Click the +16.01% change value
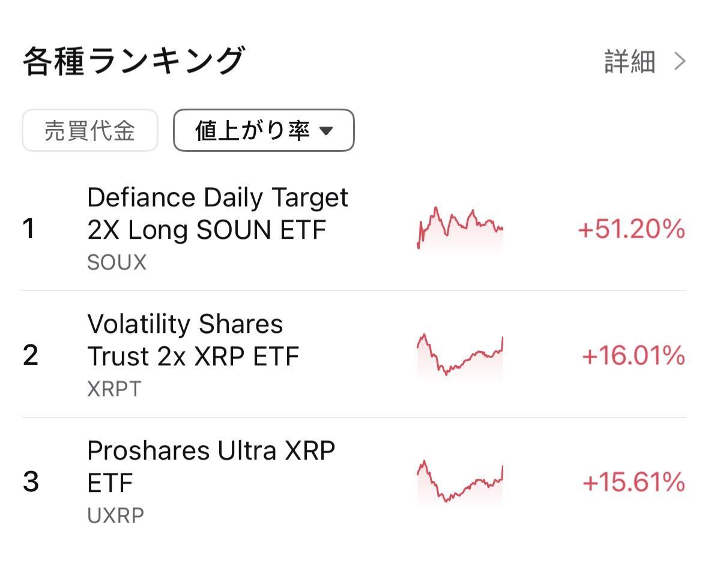708x588 pixels. click(x=634, y=355)
